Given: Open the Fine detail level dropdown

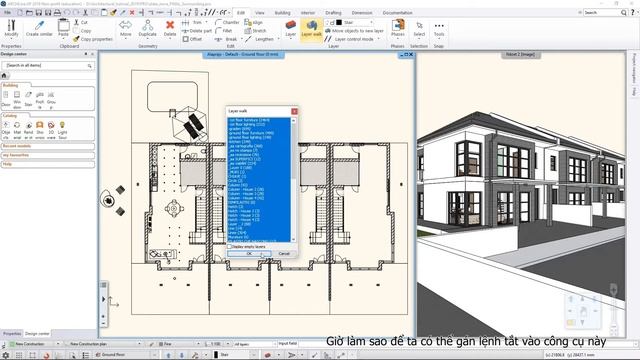Looking at the screenshot, I should pyautogui.click(x=198, y=344).
